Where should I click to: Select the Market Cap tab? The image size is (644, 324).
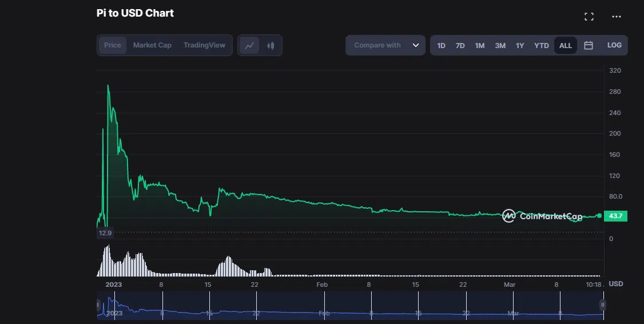(152, 45)
